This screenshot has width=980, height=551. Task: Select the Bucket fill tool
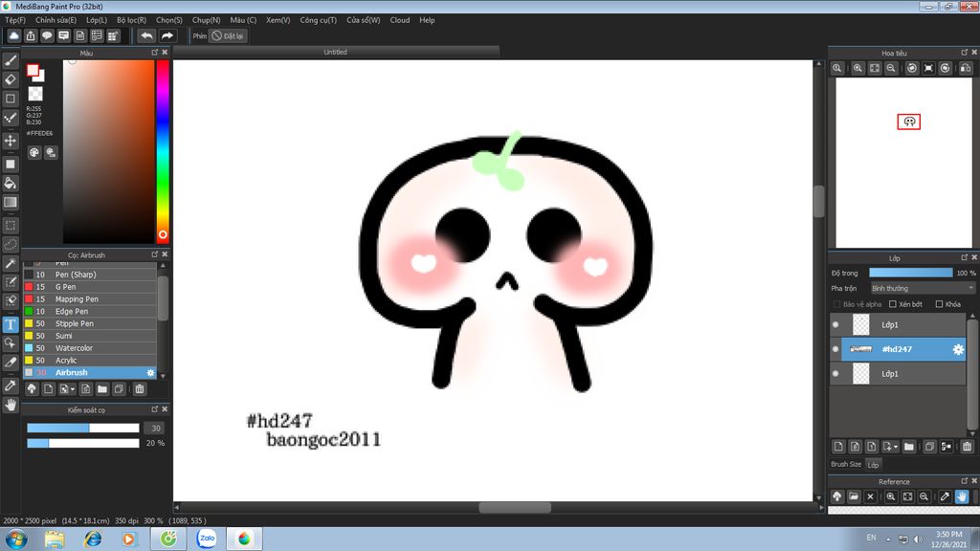(x=11, y=183)
